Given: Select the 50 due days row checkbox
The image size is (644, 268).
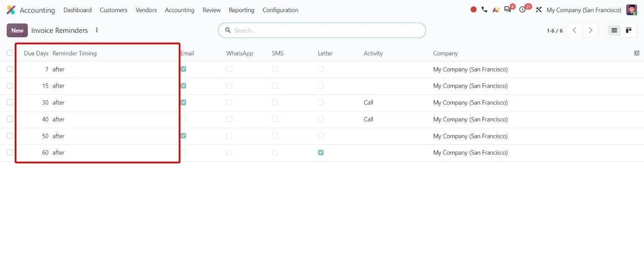Looking at the screenshot, I should [10, 136].
